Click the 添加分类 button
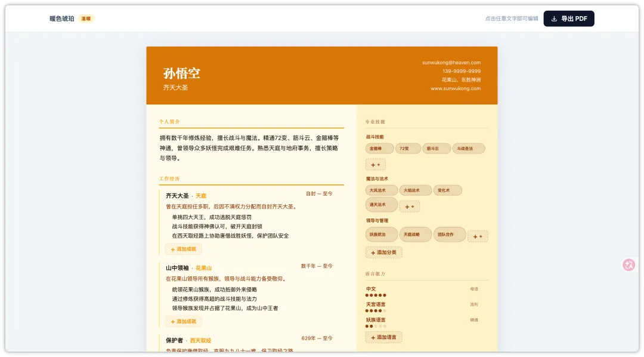Image resolution: width=644 pixels, height=357 pixels. click(383, 253)
